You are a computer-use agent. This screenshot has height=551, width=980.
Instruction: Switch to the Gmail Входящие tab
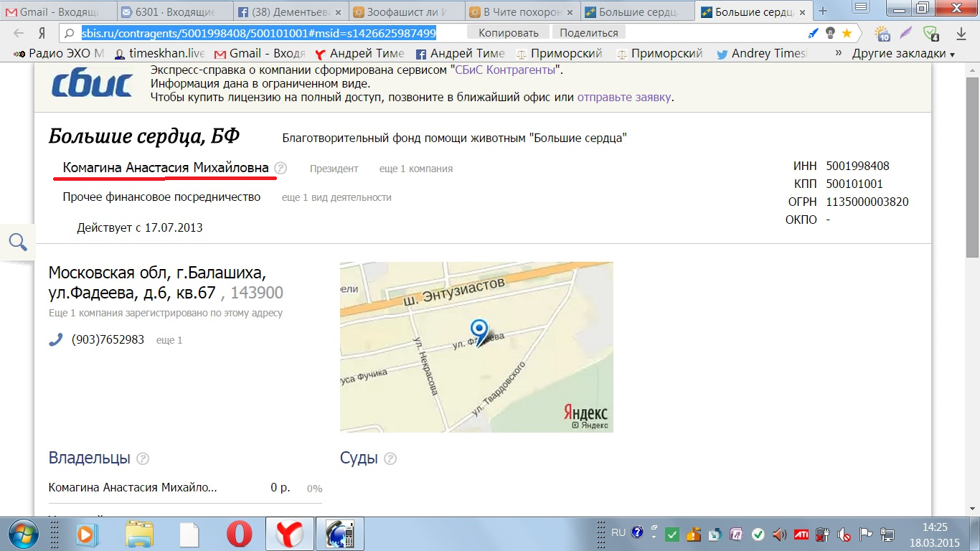57,11
